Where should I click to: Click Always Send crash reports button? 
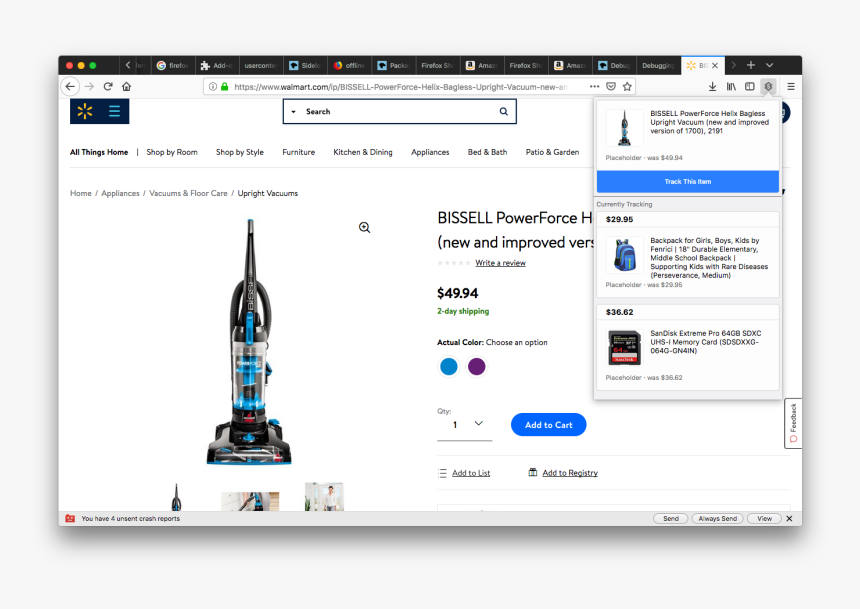point(717,518)
